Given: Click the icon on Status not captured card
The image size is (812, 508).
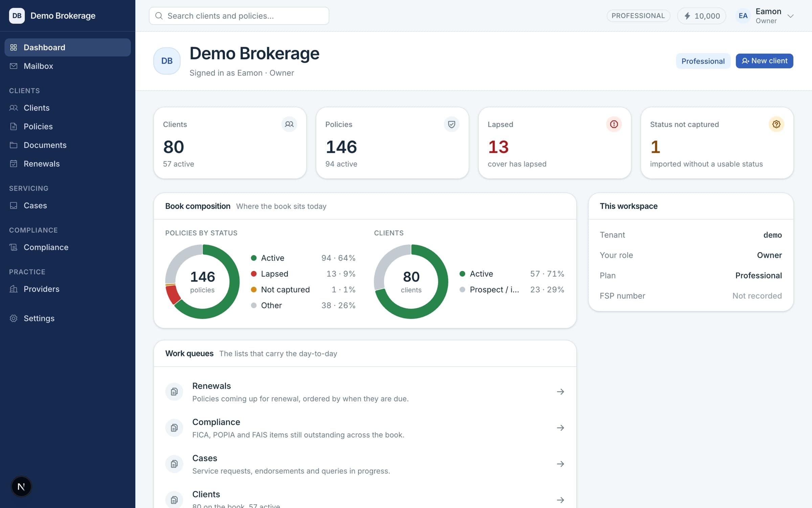Looking at the screenshot, I should [x=776, y=124].
